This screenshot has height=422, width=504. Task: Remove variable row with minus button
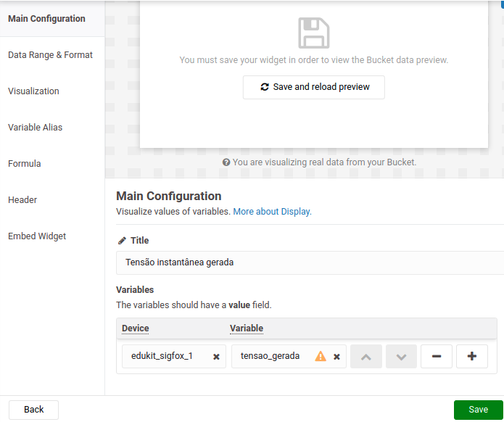(x=437, y=356)
